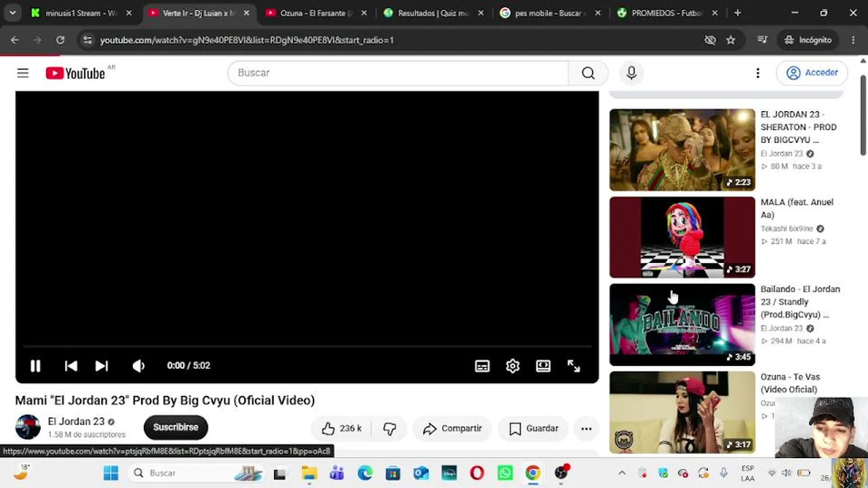
Task: Switch to the pes mobile search tab
Action: coord(551,13)
